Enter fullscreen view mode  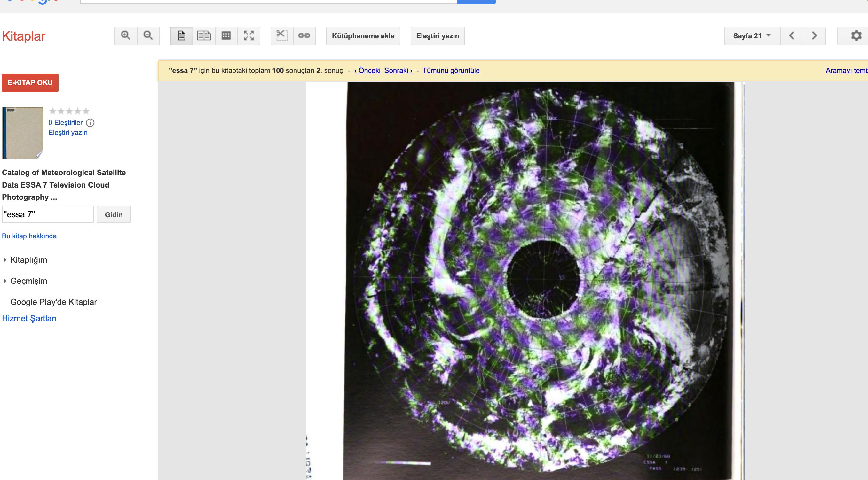249,36
